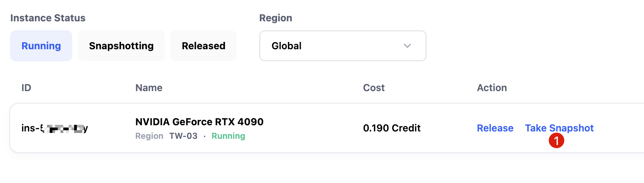The image size is (644, 183).
Task: Click the gray Region text under instance name
Action: click(149, 136)
